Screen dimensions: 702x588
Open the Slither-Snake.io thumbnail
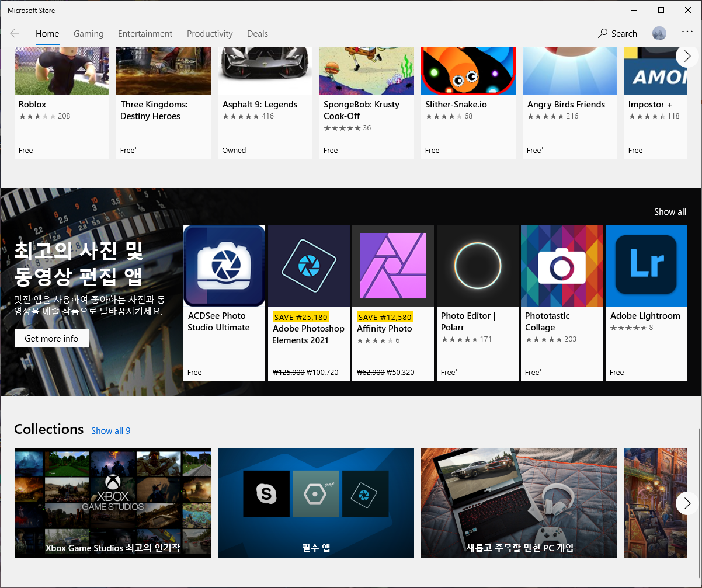(x=468, y=71)
